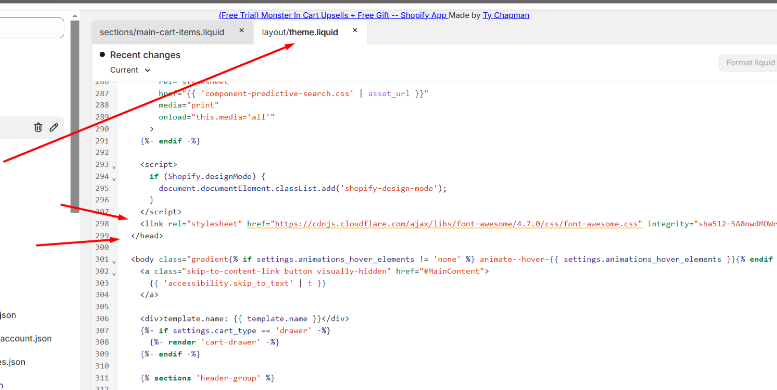Click the file search input field
The height and width of the screenshot is (390, 777).
click(31, 28)
